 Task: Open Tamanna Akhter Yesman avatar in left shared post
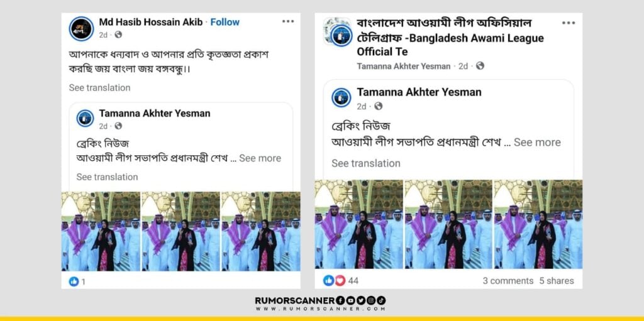coord(85,118)
